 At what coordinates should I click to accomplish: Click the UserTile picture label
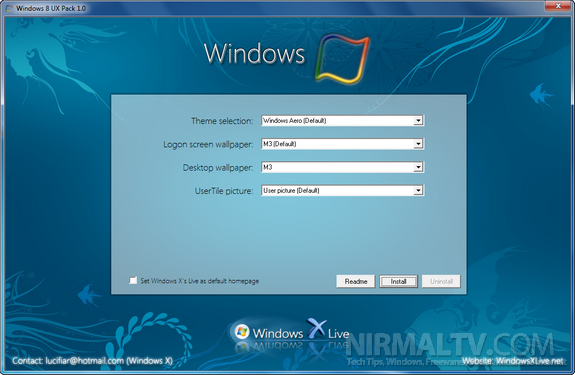[224, 191]
